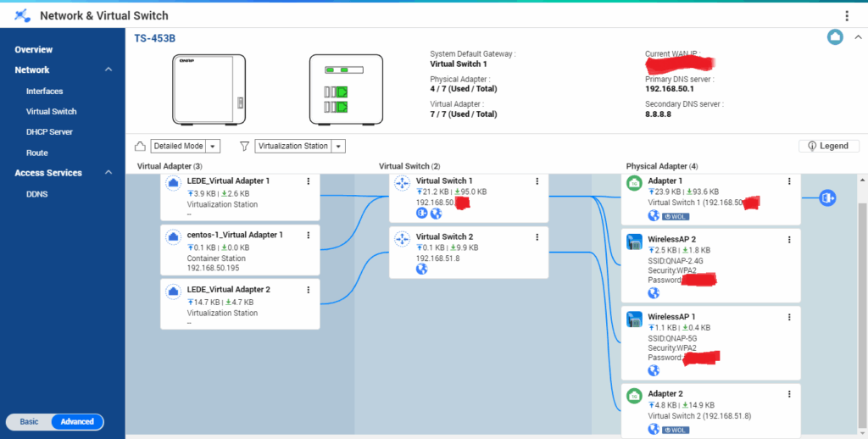
Task: Click the globe icon under Virtual Switch 2
Action: tap(422, 269)
